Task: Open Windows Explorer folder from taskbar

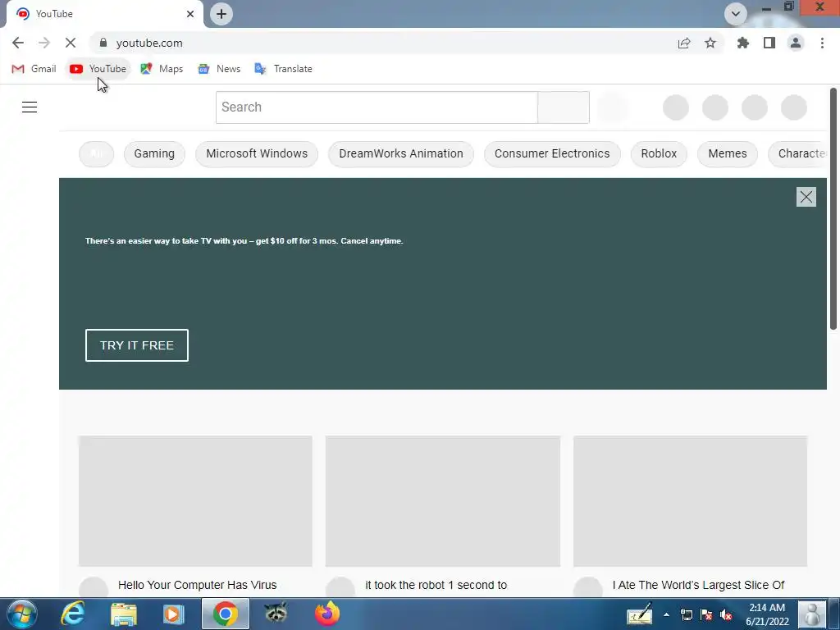Action: (124, 614)
